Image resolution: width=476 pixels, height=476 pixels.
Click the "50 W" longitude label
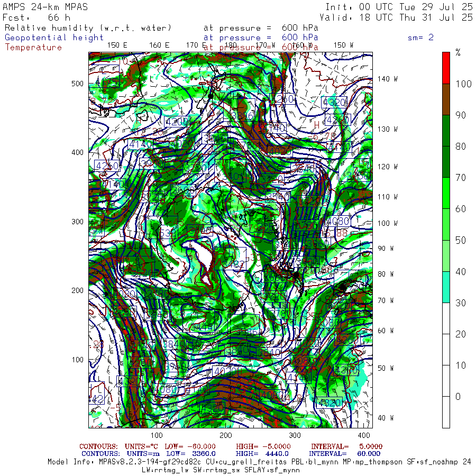(x=386, y=368)
